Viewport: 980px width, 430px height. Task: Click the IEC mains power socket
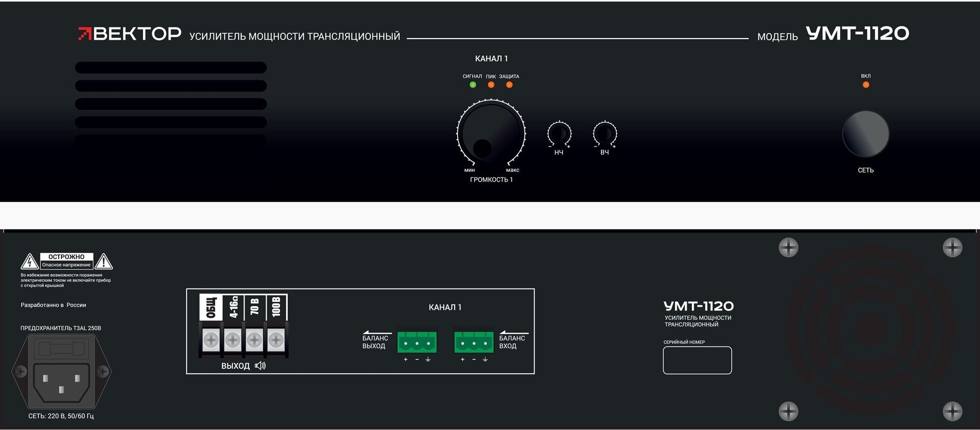coord(61,382)
